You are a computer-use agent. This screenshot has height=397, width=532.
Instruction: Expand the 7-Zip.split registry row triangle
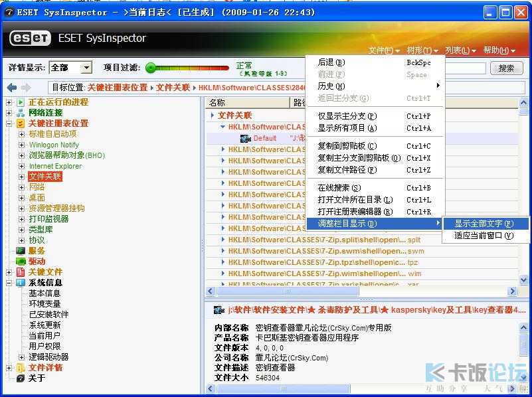coord(223,240)
